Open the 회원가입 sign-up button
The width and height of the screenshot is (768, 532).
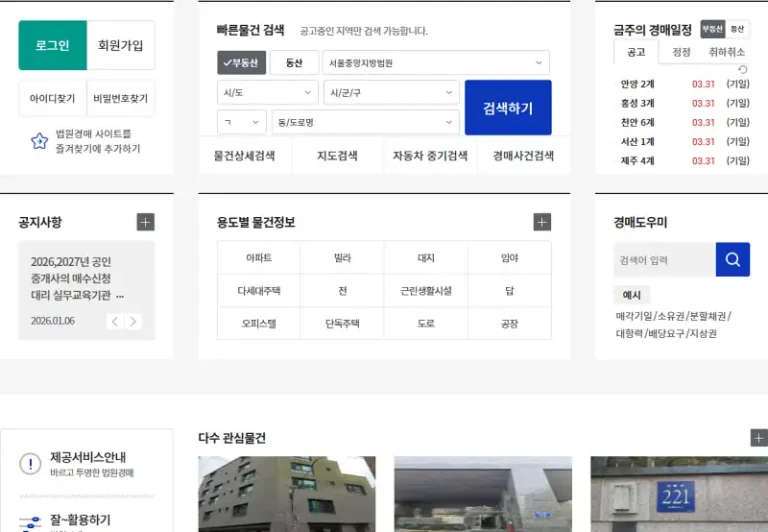coord(120,45)
